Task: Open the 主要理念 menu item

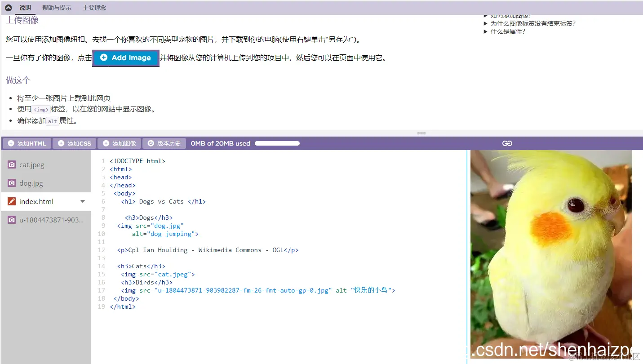Action: pos(94,8)
